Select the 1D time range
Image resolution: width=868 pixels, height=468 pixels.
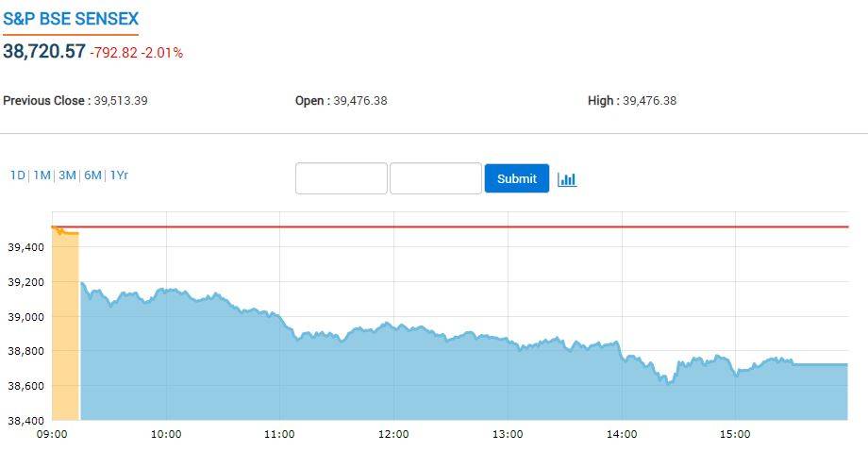pyautogui.click(x=18, y=175)
